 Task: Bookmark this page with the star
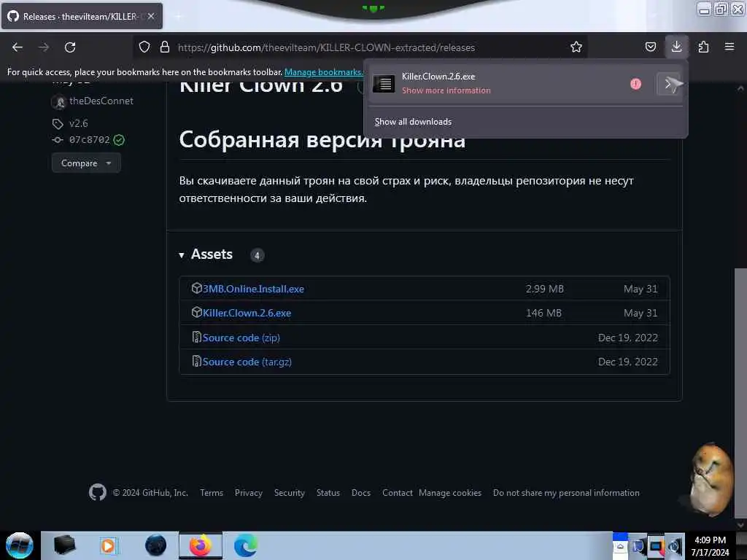click(x=576, y=47)
